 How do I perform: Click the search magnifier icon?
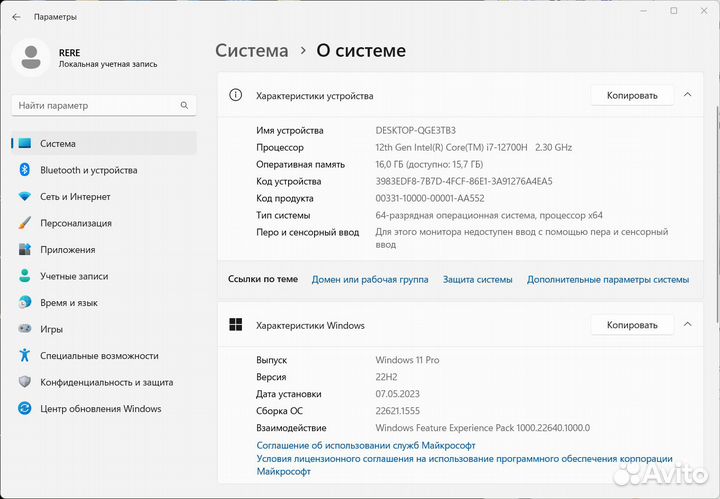point(184,105)
